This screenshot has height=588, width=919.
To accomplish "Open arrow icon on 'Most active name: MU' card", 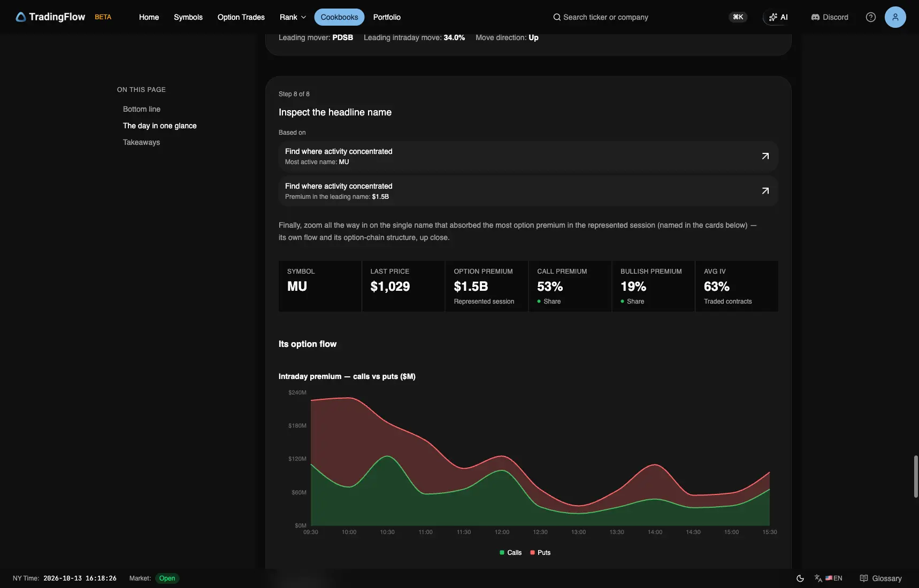I will [x=765, y=156].
